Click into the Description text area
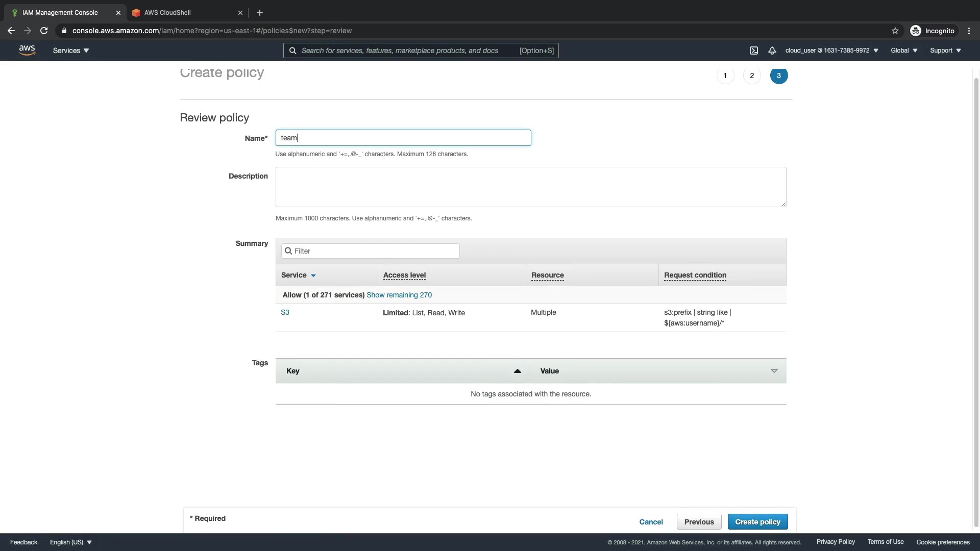Screen dimensions: 980x551 (530, 187)
